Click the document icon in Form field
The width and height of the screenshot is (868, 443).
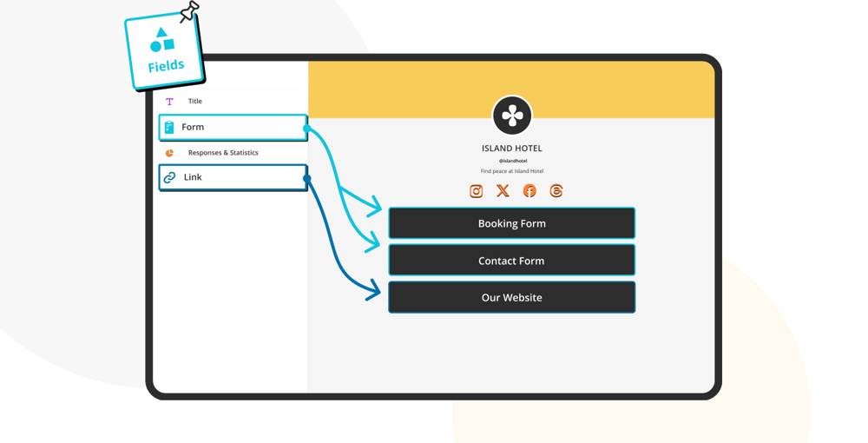tap(169, 128)
